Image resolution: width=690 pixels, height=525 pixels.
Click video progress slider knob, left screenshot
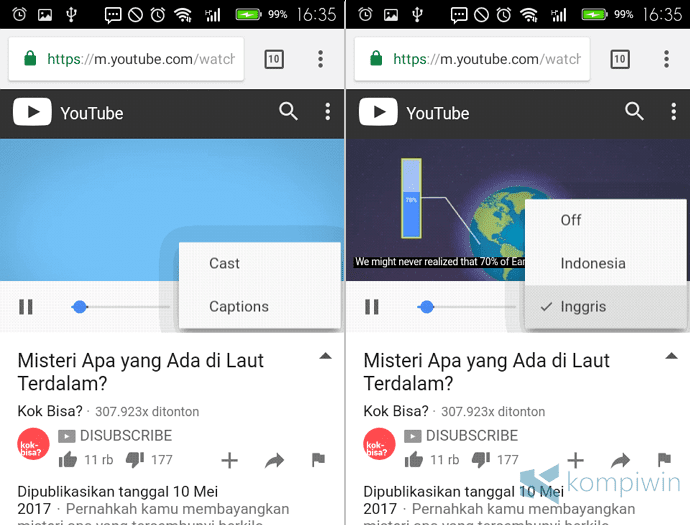click(x=80, y=307)
